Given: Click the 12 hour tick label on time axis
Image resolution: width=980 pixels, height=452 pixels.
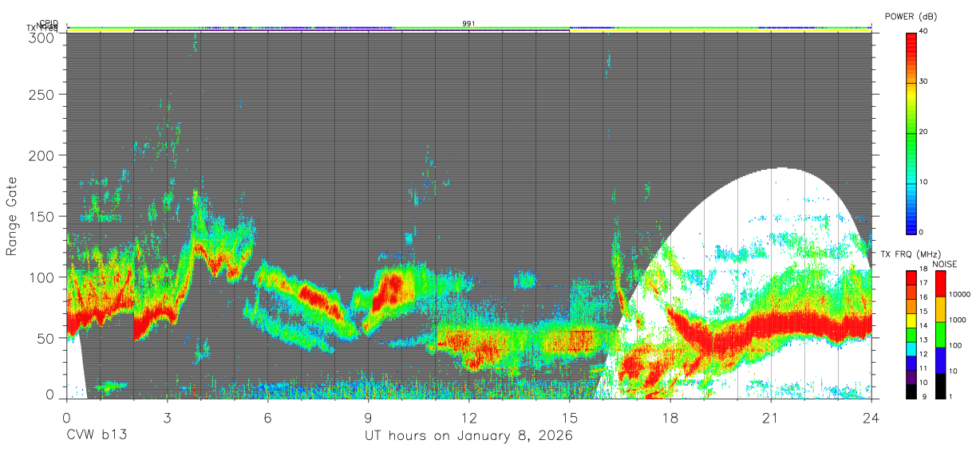Looking at the screenshot, I should [x=469, y=418].
